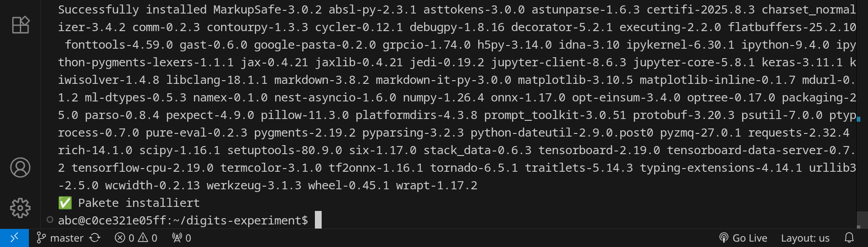Open the notifications bell
The width and height of the screenshot is (868, 247).
click(x=849, y=238)
